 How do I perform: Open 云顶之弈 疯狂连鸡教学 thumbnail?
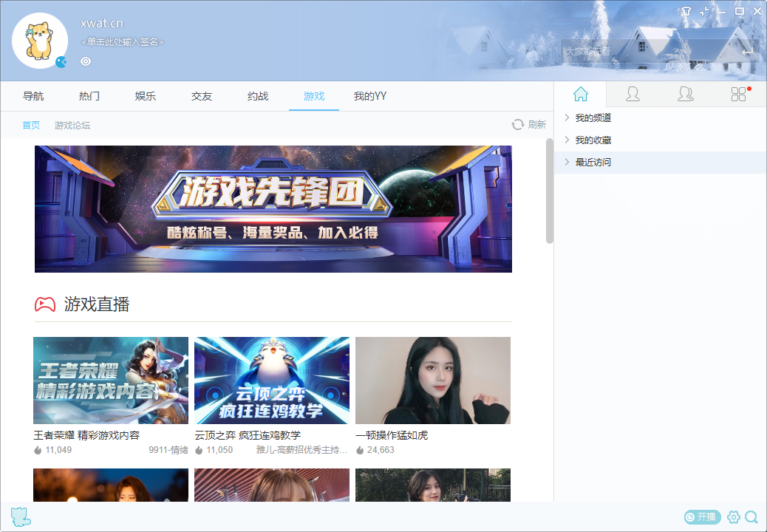point(272,381)
